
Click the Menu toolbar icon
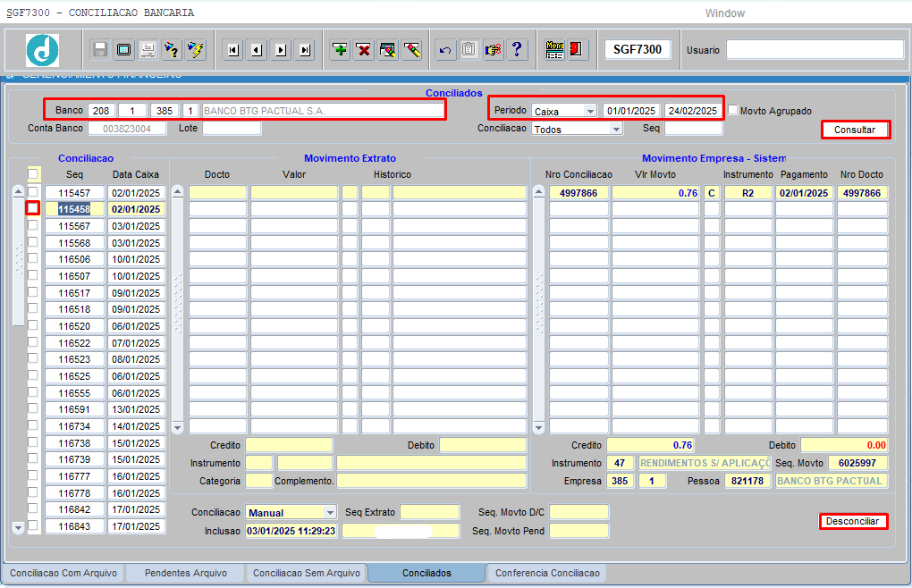coord(554,50)
